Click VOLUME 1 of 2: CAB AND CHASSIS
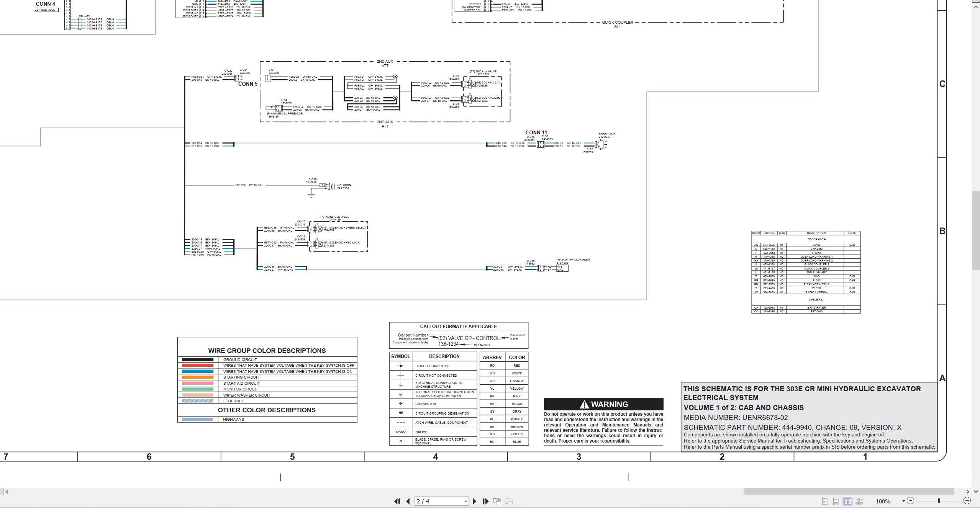The image size is (980, 508). [744, 408]
